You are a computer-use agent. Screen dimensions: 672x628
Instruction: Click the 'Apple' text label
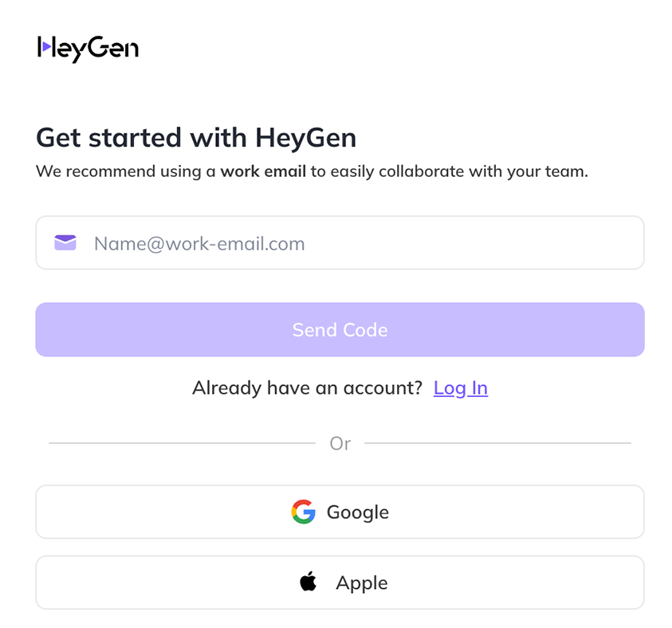362,583
